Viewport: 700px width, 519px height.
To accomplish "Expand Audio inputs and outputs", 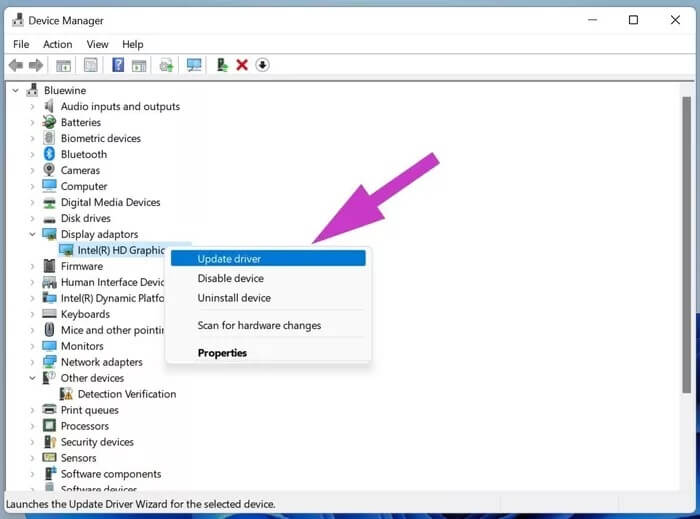I will (32, 106).
